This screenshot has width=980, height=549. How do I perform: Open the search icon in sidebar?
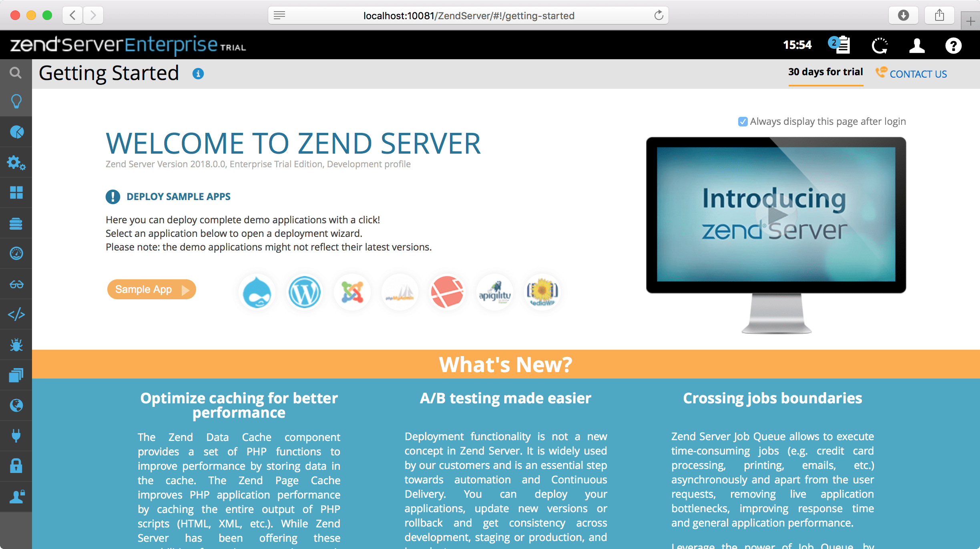coord(16,73)
